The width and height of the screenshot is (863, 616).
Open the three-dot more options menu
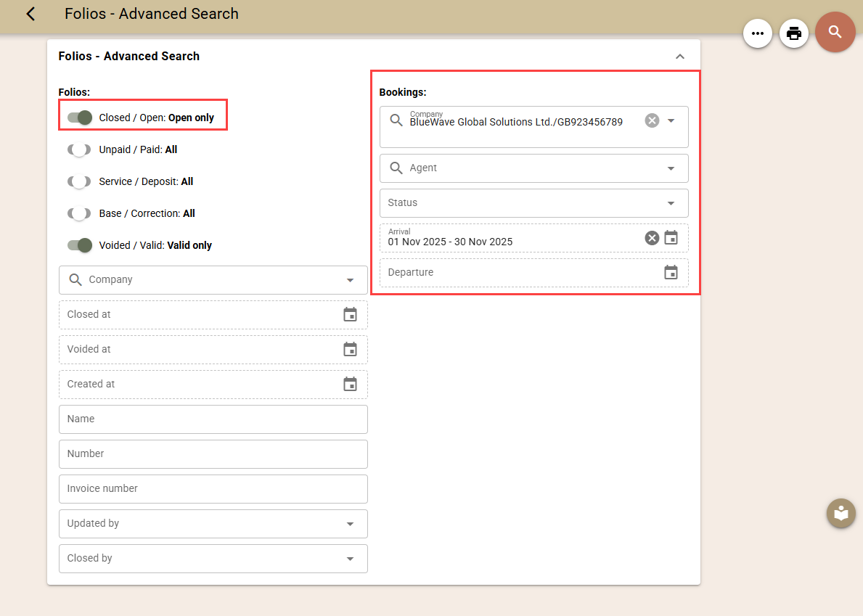757,33
